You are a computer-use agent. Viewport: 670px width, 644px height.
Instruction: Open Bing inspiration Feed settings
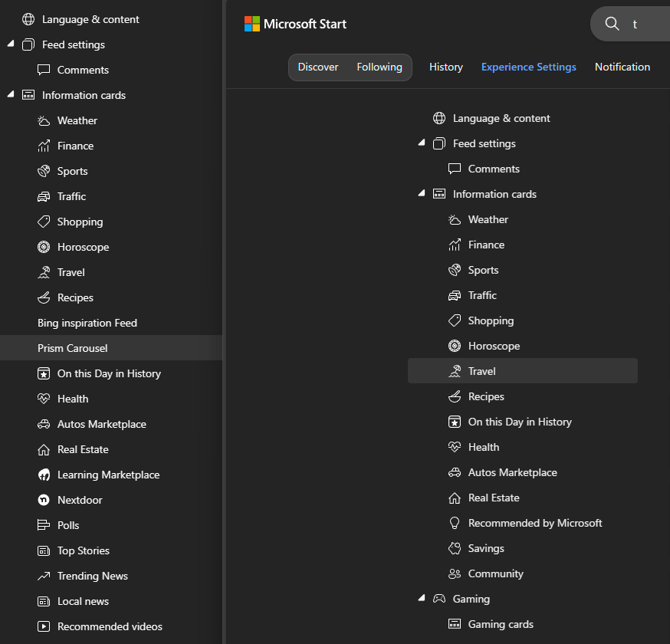[87, 323]
